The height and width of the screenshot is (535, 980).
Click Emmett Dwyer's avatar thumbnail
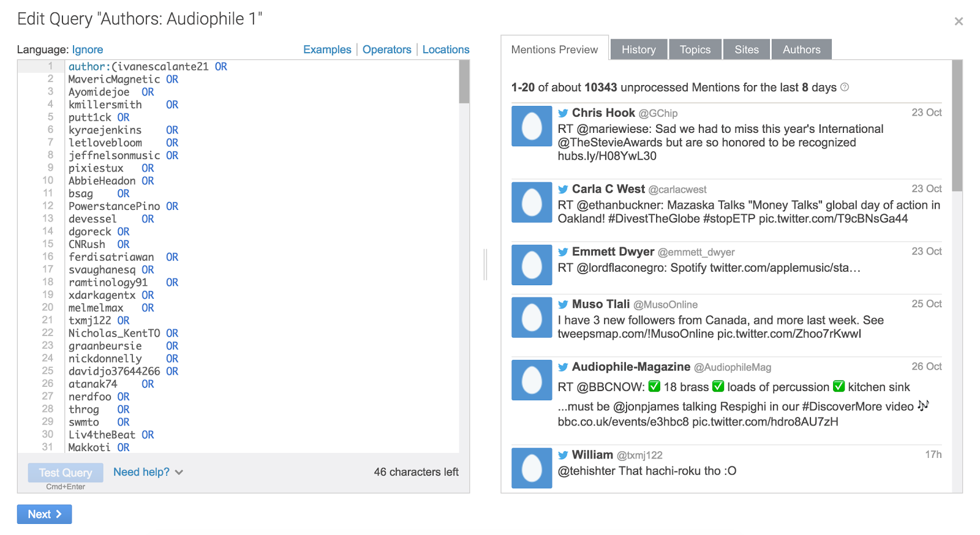point(532,265)
